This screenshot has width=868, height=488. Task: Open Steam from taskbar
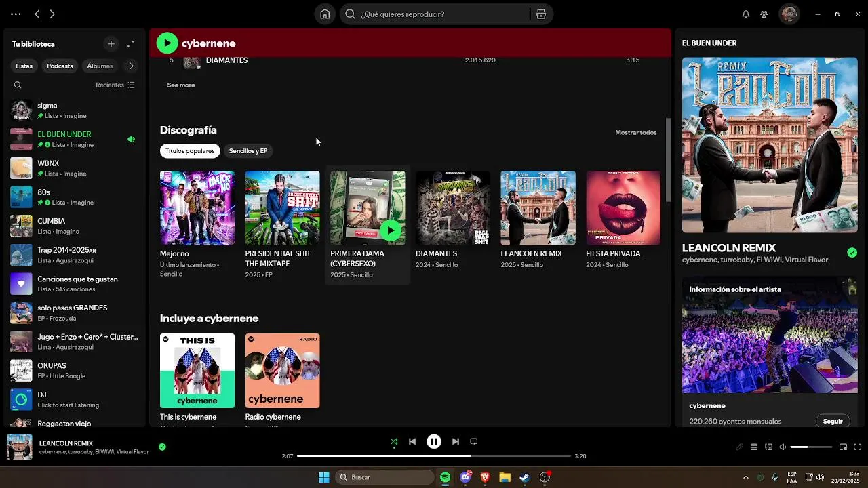coord(524,477)
